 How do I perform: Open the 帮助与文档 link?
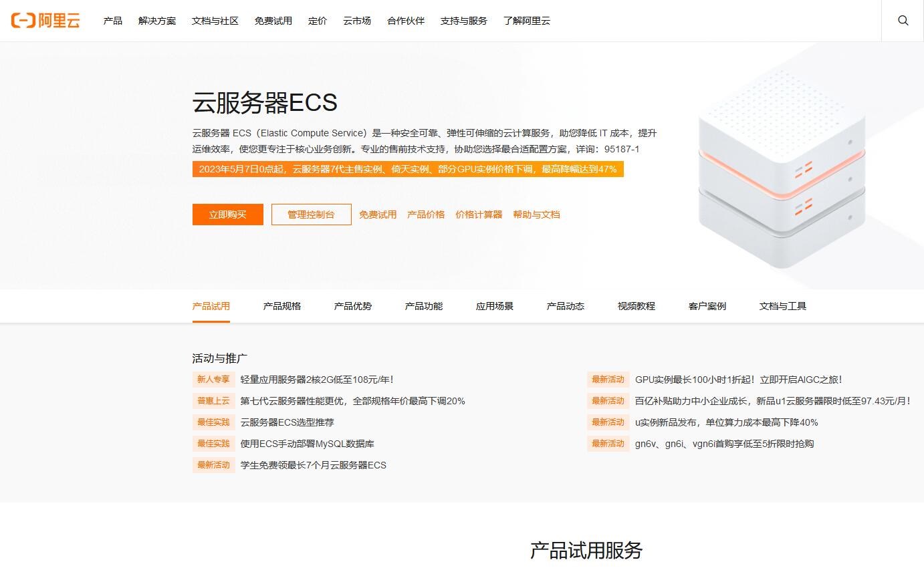click(x=536, y=215)
